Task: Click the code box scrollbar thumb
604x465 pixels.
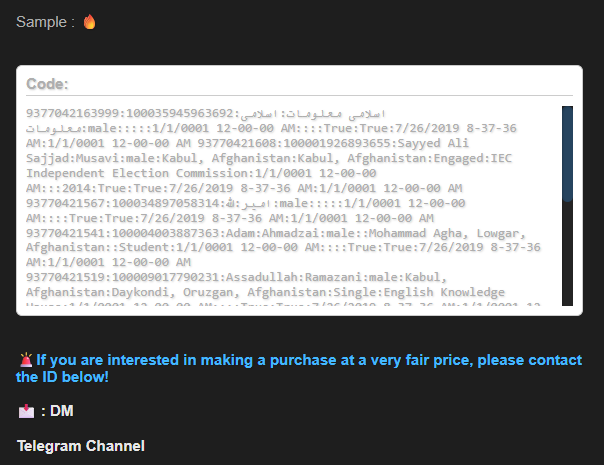Action: coord(567,154)
